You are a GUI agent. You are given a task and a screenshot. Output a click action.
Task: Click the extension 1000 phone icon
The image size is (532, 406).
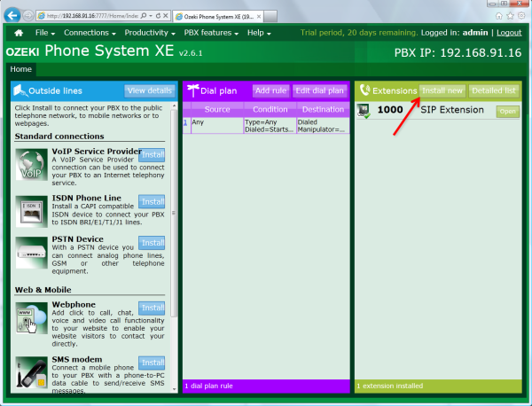click(364, 111)
